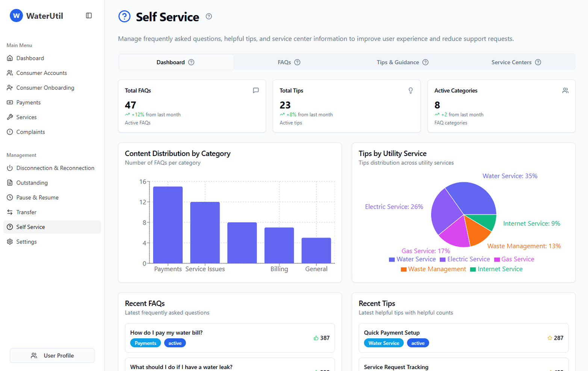
Task: Click the WaterUtil logo icon
Action: pyautogui.click(x=16, y=15)
